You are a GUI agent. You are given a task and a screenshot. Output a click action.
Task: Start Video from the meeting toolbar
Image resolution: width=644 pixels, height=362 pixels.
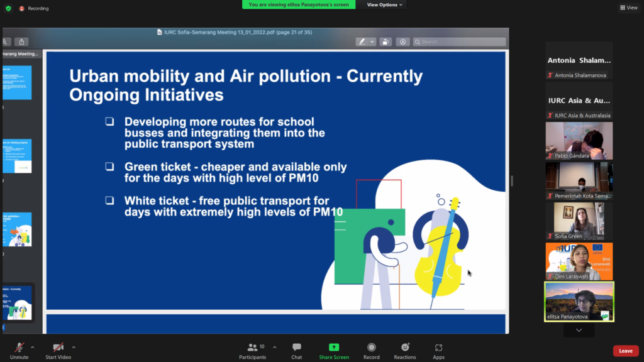click(x=58, y=348)
